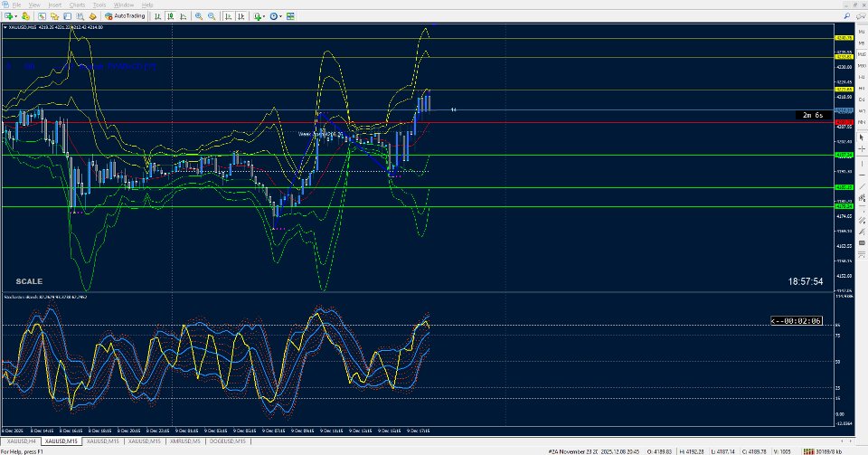Open the Templates icon
This screenshot has width=868, height=455.
(x=290, y=16)
